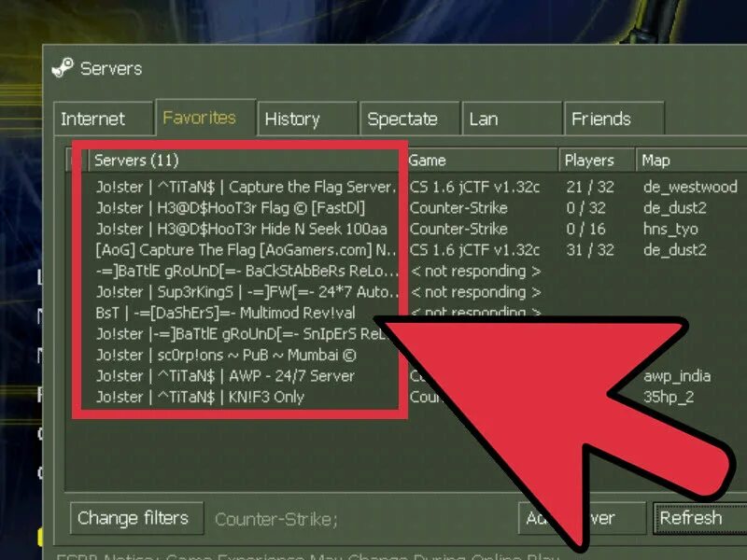
Task: Select server -=]BaTtlE gRoUnD[=- BaCkStAbBeRs
Action: click(x=247, y=271)
